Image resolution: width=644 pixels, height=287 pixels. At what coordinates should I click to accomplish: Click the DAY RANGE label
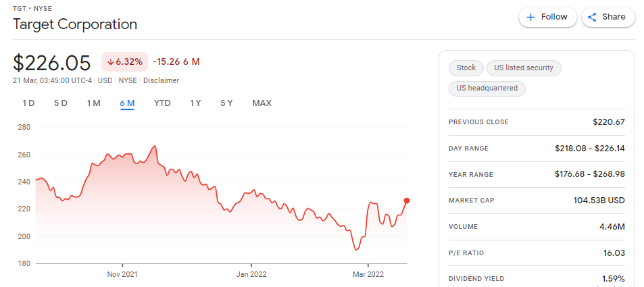(x=468, y=148)
